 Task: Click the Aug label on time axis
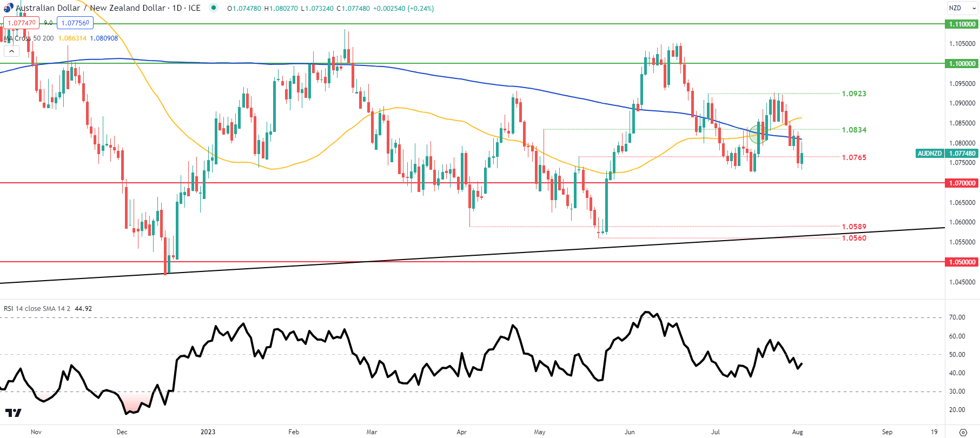click(x=797, y=432)
